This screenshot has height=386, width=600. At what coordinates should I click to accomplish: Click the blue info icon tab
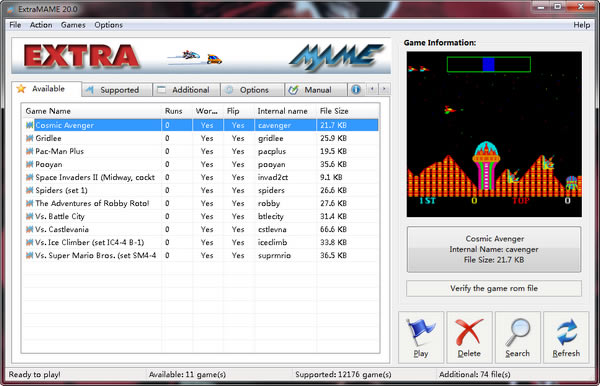(x=356, y=90)
